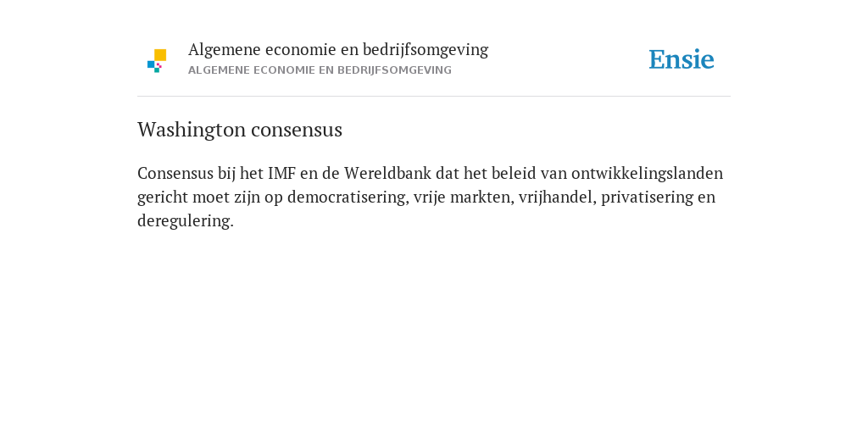Screen dimensions: 868x434
Task: Click the 'Washington consensus' heading
Action: click(x=240, y=130)
